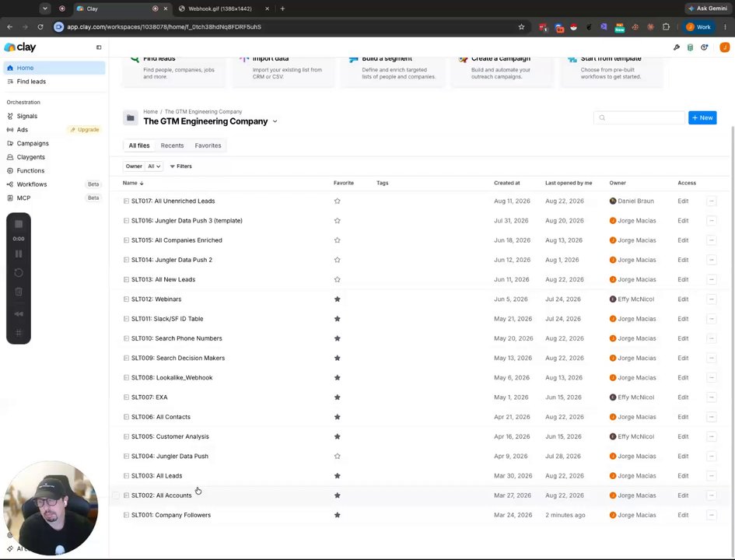Click the Upgrade badge beside Ads
Image resolution: width=735 pixels, height=560 pixels.
coord(85,130)
